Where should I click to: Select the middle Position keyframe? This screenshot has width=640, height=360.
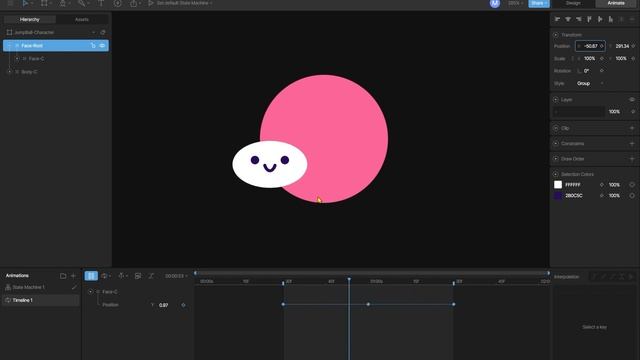(x=368, y=304)
